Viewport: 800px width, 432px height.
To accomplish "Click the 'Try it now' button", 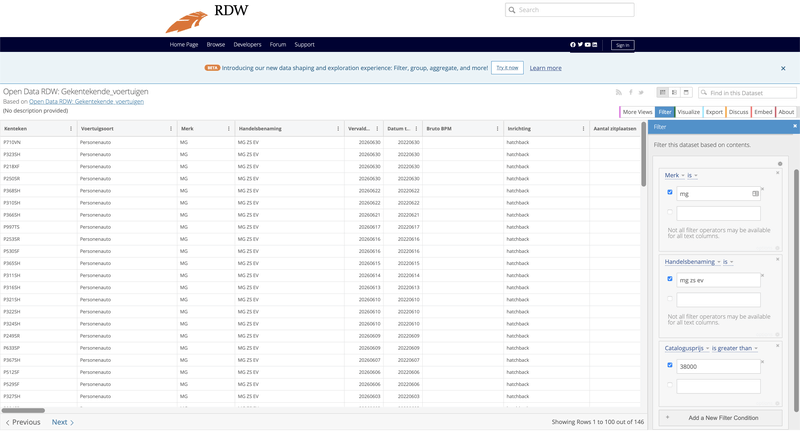I will [507, 68].
